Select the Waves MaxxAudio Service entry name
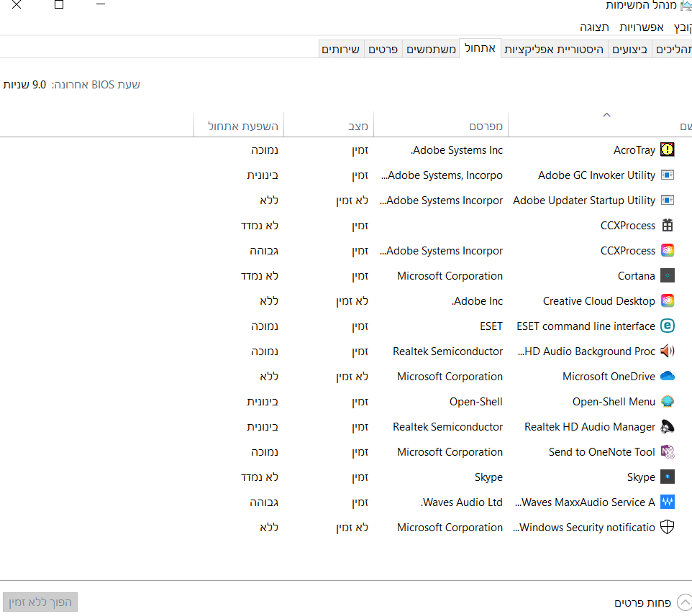Screen dimensions: 692x616 (x=585, y=502)
